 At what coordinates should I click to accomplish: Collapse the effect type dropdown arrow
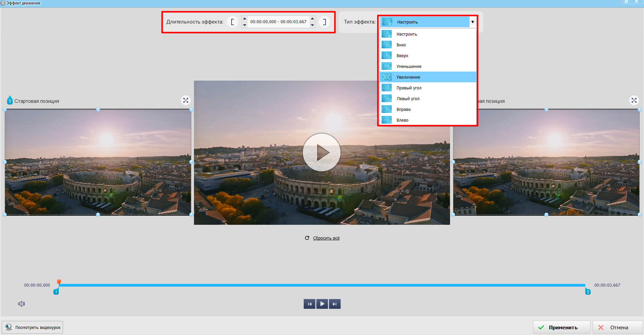(x=473, y=22)
